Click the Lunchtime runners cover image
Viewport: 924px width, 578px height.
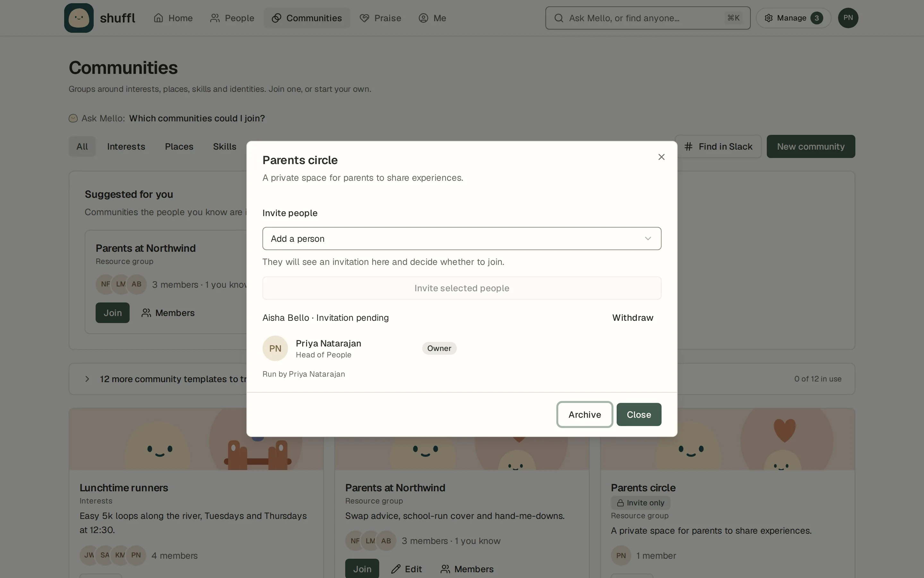tap(196, 439)
